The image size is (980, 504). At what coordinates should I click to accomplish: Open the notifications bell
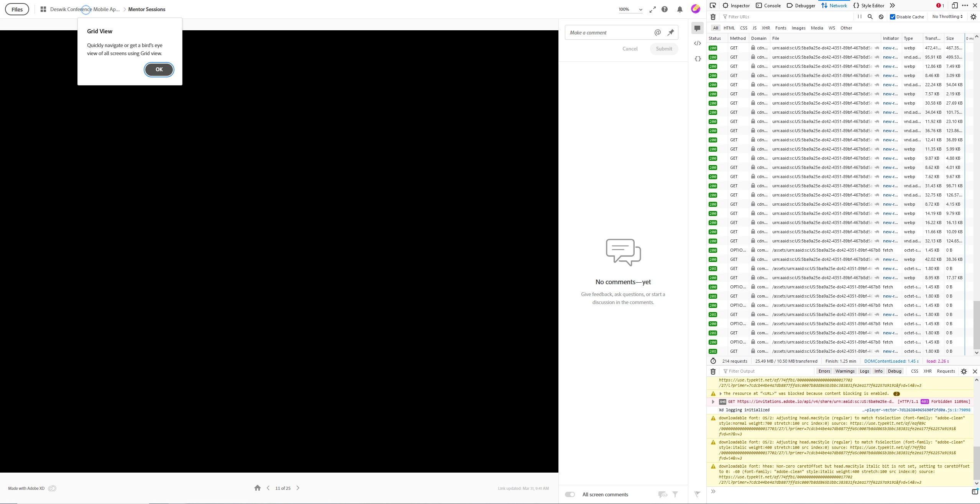[x=680, y=9]
